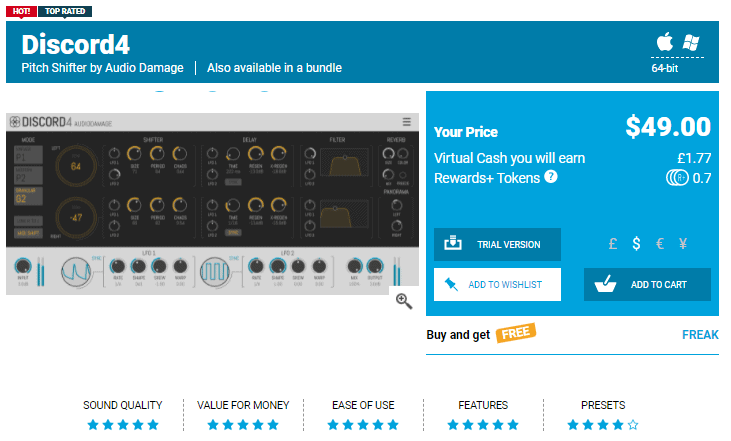The height and width of the screenshot is (441, 731).
Task: Click the 0.7 Rewards+ Tokens value
Action: click(x=702, y=178)
